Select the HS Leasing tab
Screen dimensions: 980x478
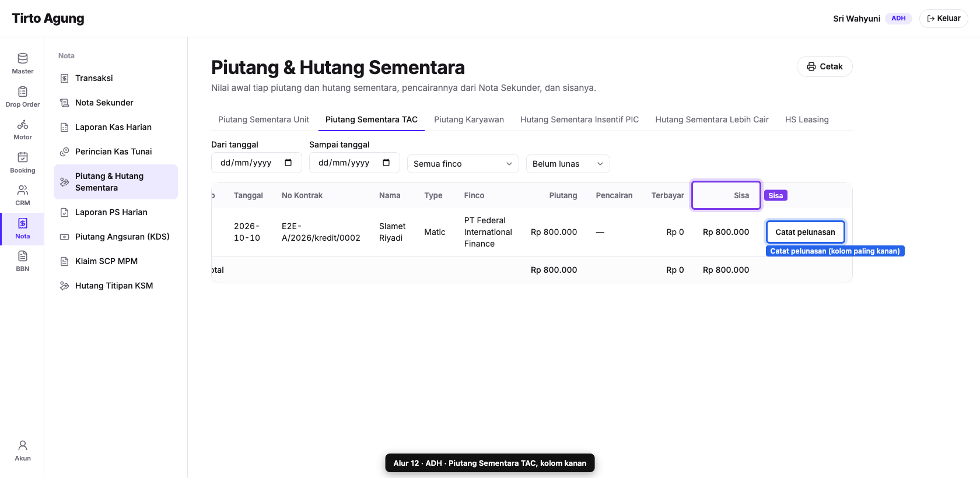point(807,119)
